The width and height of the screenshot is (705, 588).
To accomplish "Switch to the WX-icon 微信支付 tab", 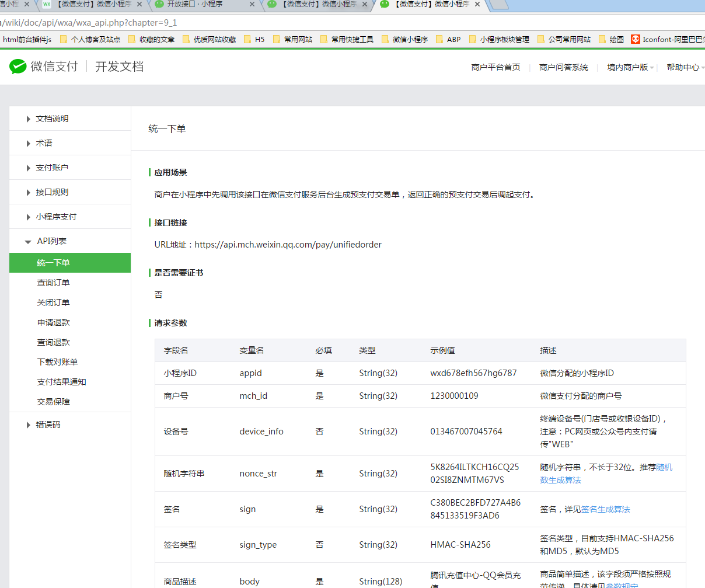I will coord(93,4).
